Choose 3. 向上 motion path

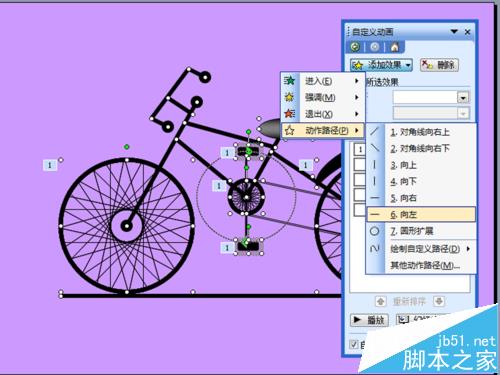pyautogui.click(x=421, y=165)
